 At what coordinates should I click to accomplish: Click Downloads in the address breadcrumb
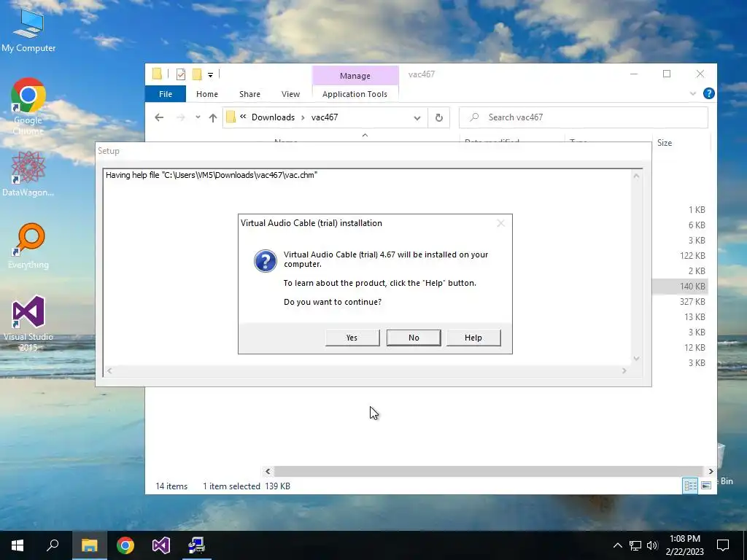tap(273, 117)
